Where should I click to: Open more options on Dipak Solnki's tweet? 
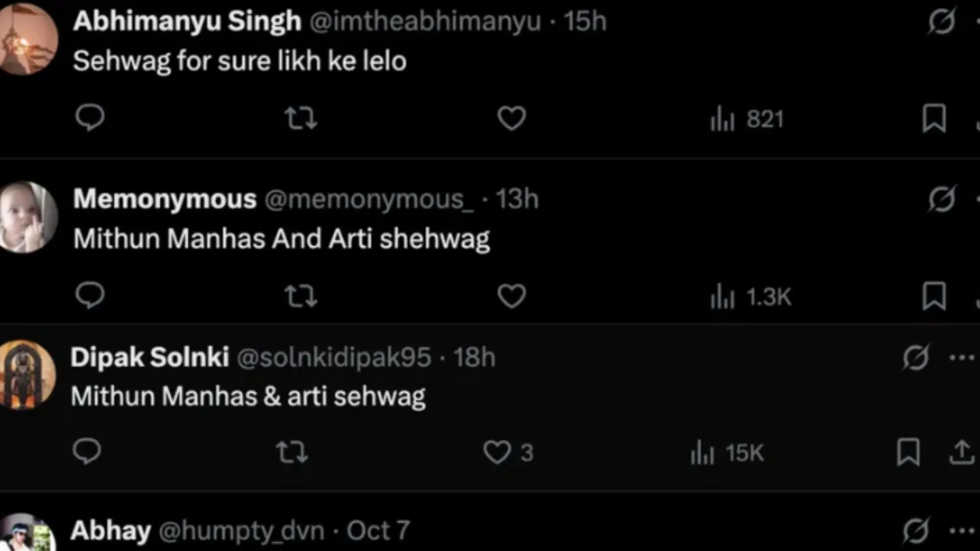(962, 358)
